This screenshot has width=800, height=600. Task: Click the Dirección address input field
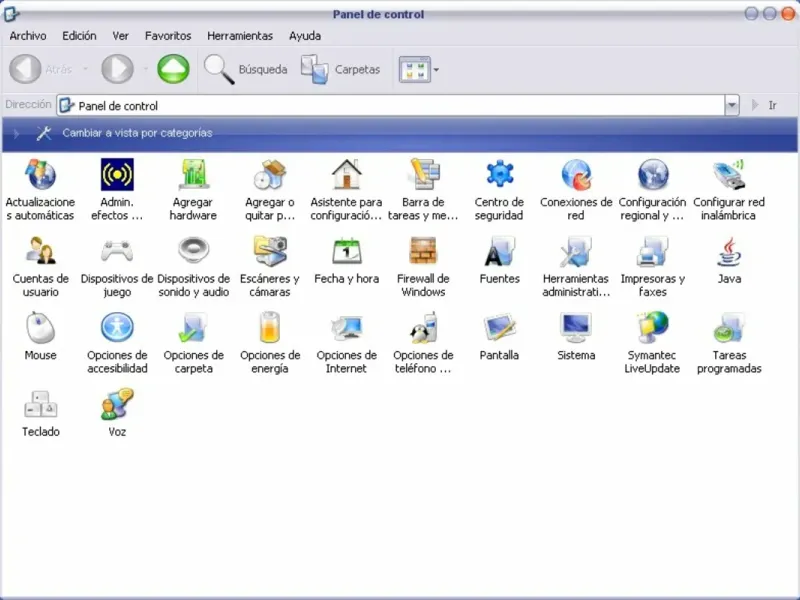pos(400,106)
